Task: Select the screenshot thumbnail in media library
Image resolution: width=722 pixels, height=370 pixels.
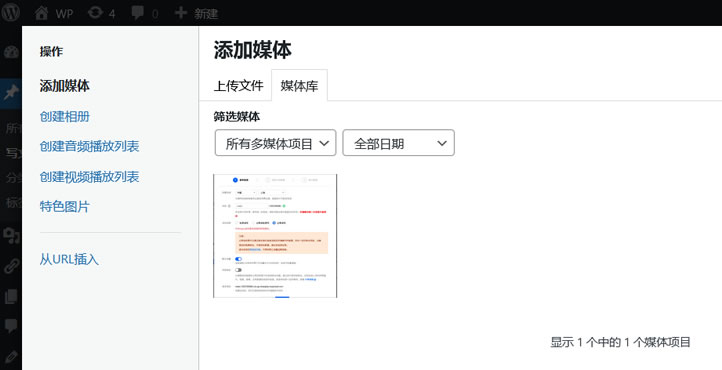Action: click(275, 236)
